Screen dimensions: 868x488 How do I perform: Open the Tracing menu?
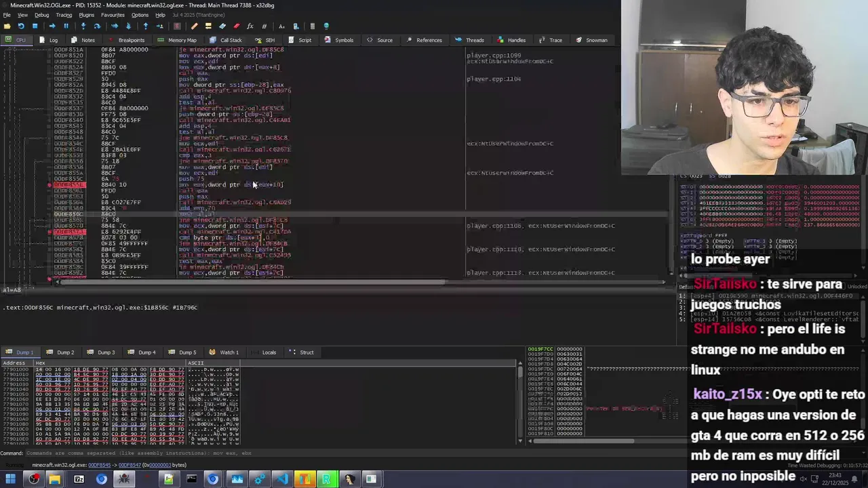click(x=64, y=15)
